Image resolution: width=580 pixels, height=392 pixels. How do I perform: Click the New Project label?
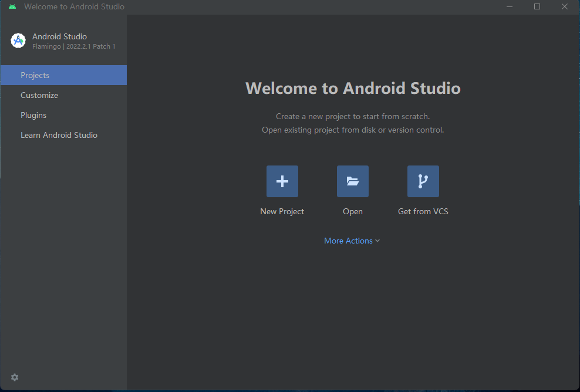(282, 211)
